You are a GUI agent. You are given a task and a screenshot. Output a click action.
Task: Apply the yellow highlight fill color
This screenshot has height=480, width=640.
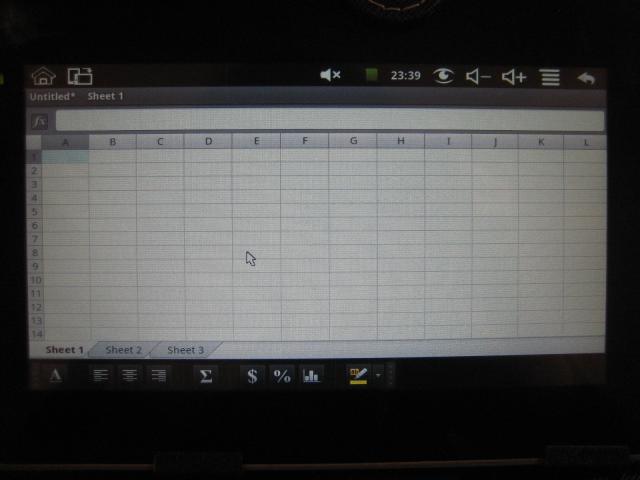[358, 376]
